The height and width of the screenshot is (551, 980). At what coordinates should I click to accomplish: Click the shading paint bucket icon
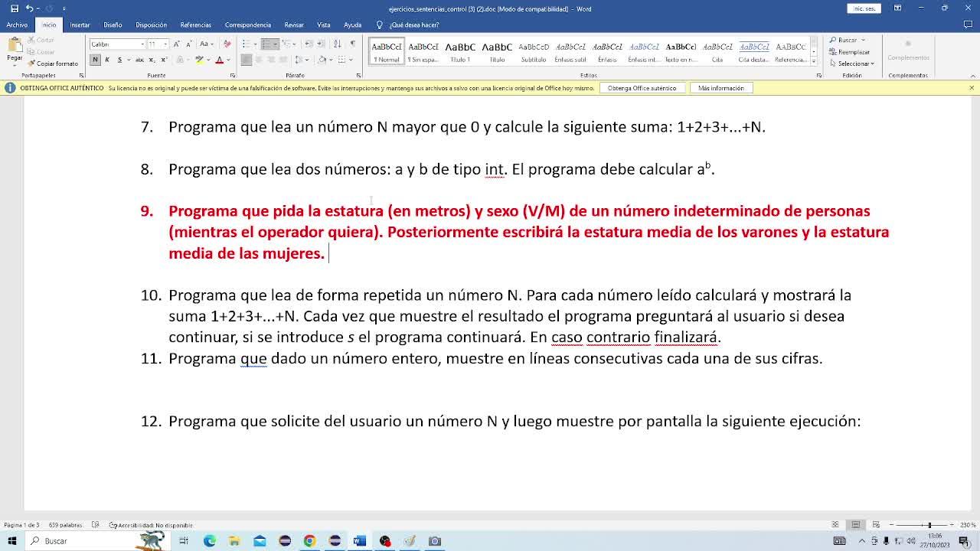[x=322, y=60]
